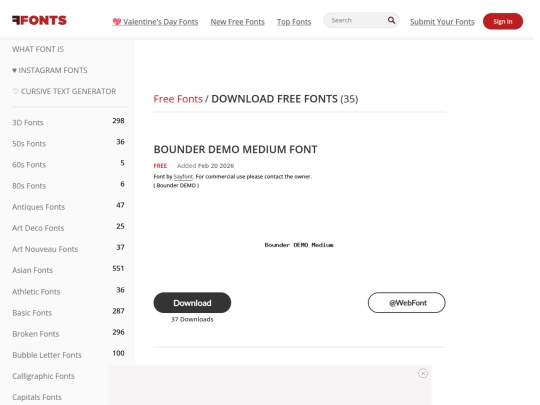540x405 pixels.
Task: Open the Sayfont author link
Action: pyautogui.click(x=183, y=177)
